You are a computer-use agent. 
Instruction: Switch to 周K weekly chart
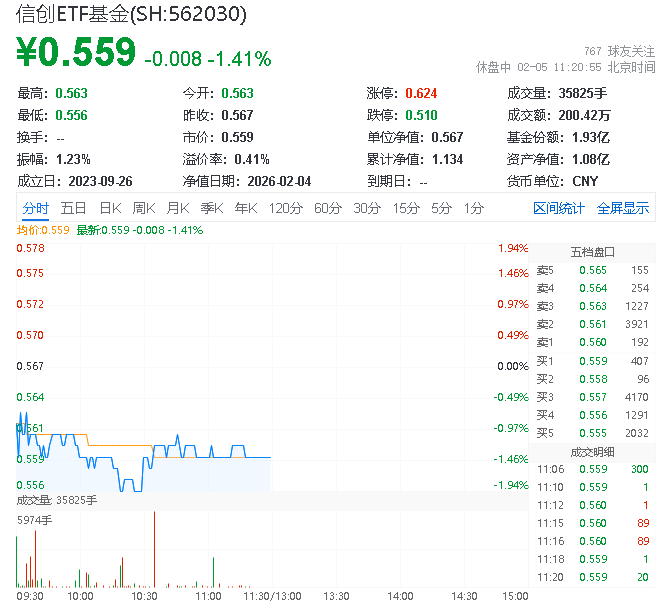[x=144, y=208]
